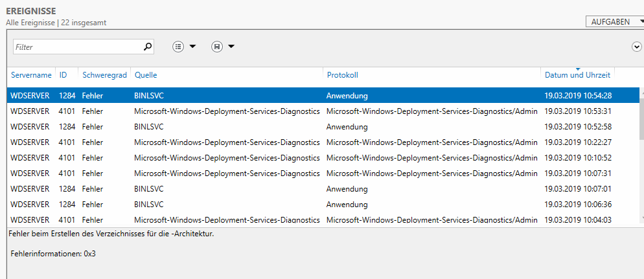Screen dimensions: 644x279
Task: Open the saved queries disk icon
Action: (217, 47)
